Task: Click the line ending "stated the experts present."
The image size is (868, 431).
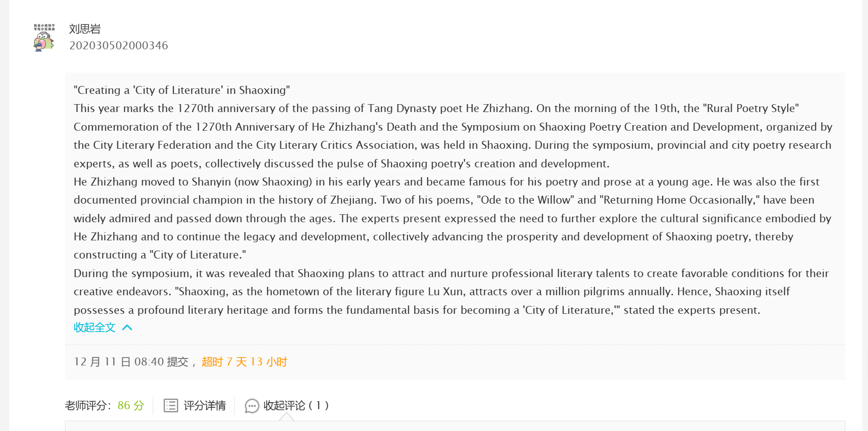Action: (x=417, y=310)
